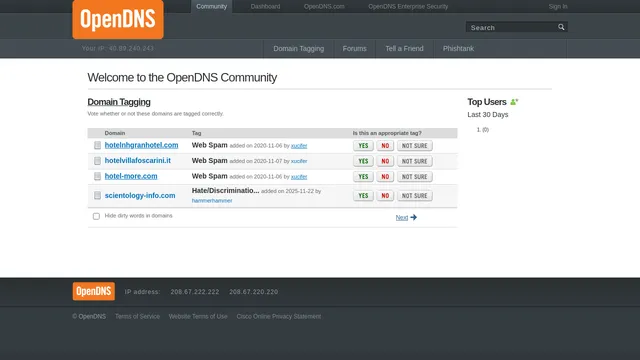The image size is (640, 360).
Task: Open the OpenDNS Enterprise Security tab
Action: click(408, 7)
